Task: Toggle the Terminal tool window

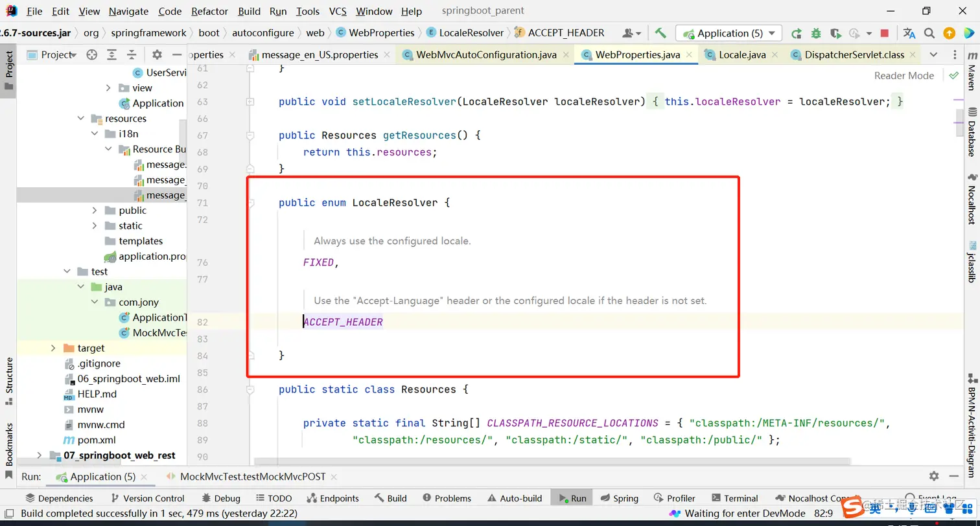Action: (735, 498)
